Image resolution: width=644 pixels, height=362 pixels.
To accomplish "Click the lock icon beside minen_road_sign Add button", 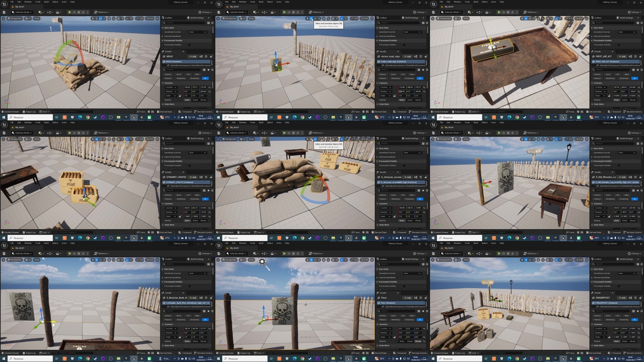I will pyautogui.click(x=426, y=57).
